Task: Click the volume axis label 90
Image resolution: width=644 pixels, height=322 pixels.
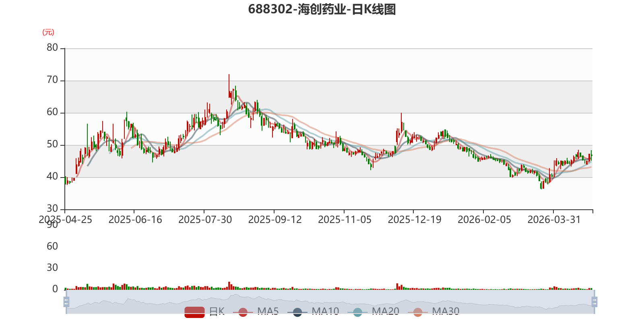Action: coord(52,225)
